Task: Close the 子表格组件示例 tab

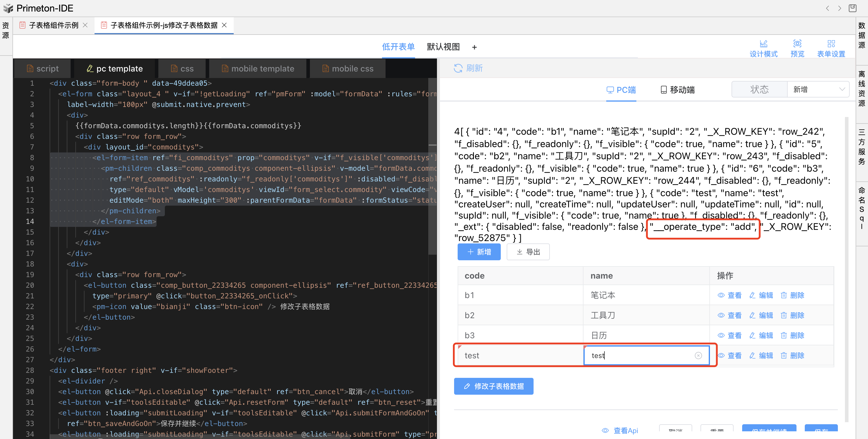Action: pos(85,25)
